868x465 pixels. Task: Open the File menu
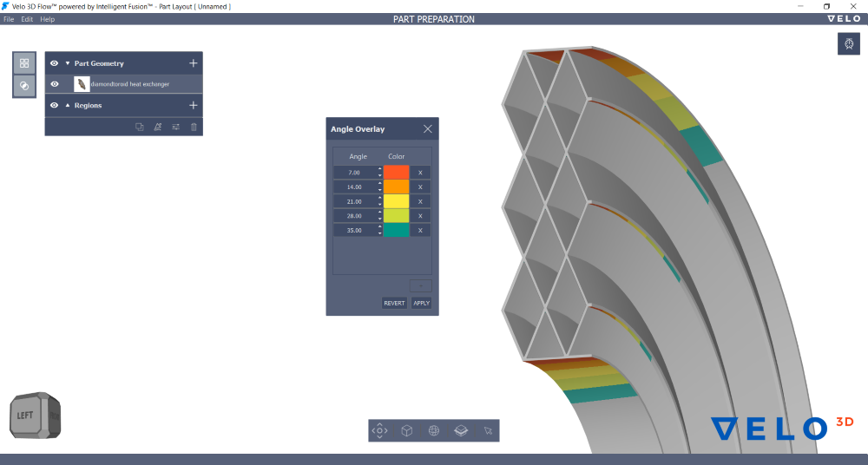pyautogui.click(x=9, y=19)
